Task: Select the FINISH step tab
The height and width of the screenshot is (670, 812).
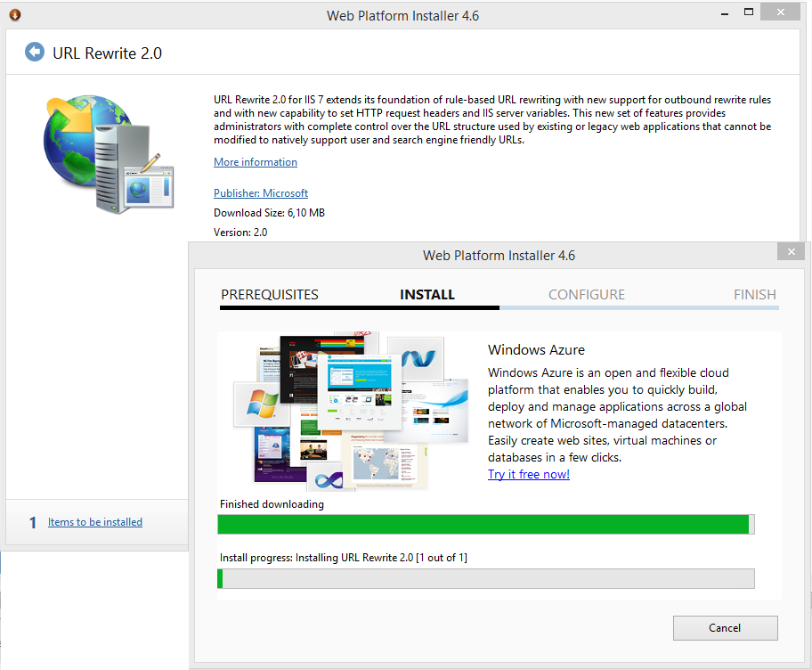Action: coord(754,295)
